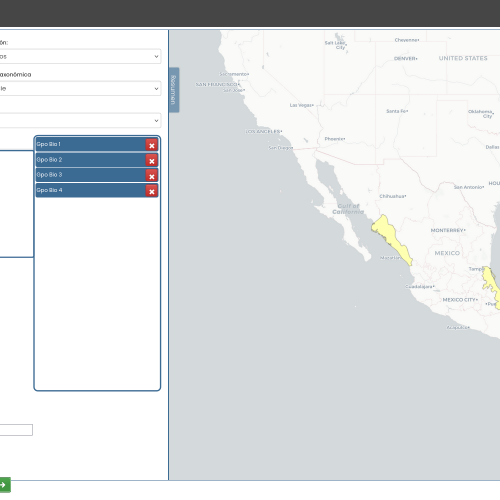Expand the third empty dropdown
This screenshot has width=500, height=500.
coord(80,120)
